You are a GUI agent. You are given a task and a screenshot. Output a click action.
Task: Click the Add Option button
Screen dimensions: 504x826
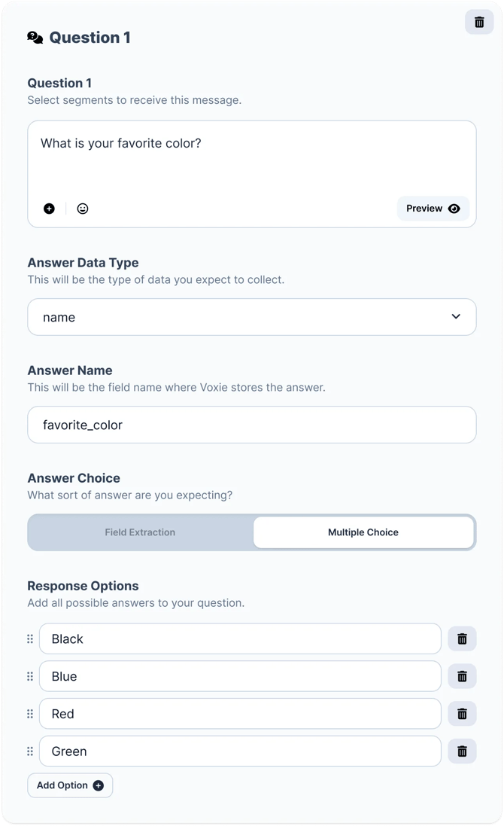point(70,785)
